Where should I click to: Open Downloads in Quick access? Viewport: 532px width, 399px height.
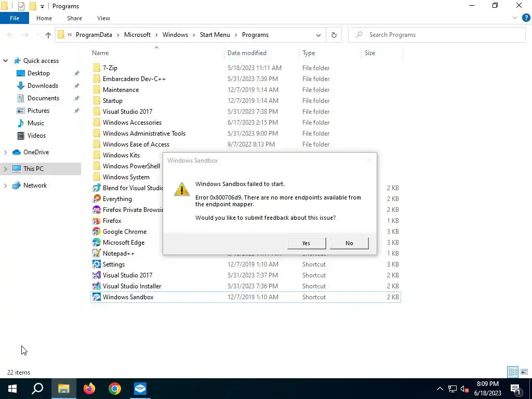(x=43, y=86)
